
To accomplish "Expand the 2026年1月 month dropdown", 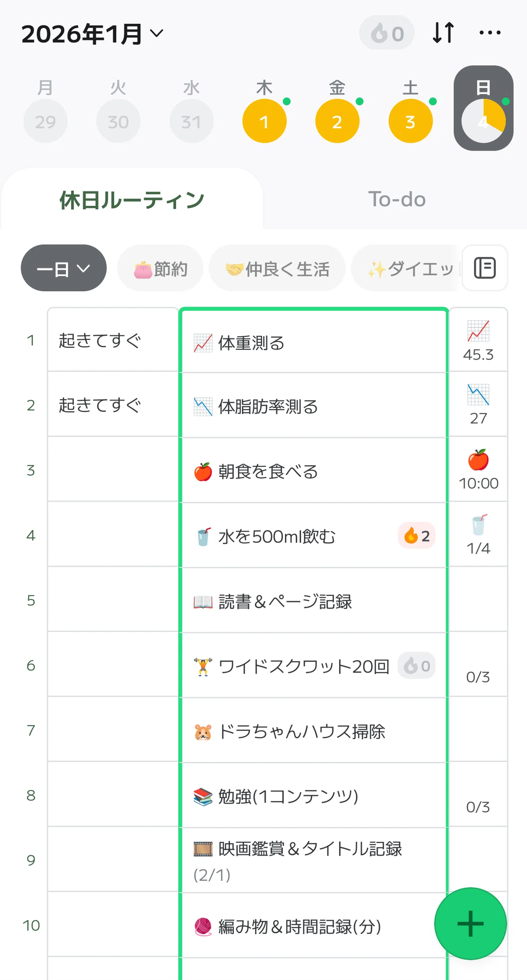I will [93, 34].
